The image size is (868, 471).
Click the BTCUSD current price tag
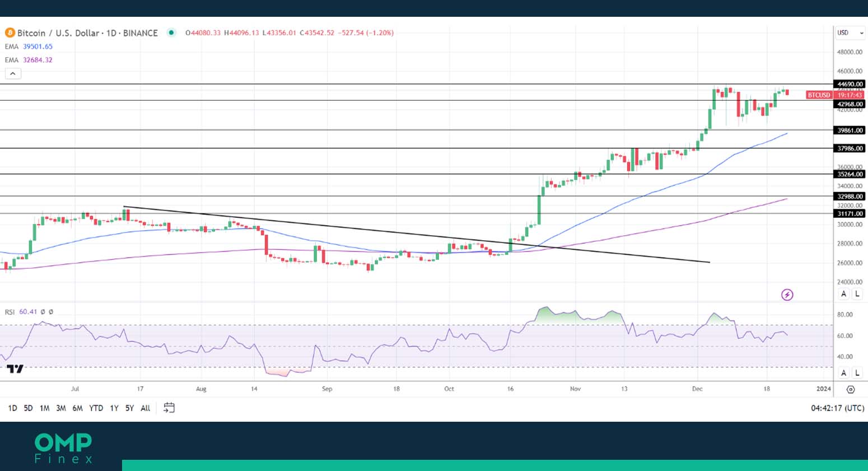[x=819, y=95]
